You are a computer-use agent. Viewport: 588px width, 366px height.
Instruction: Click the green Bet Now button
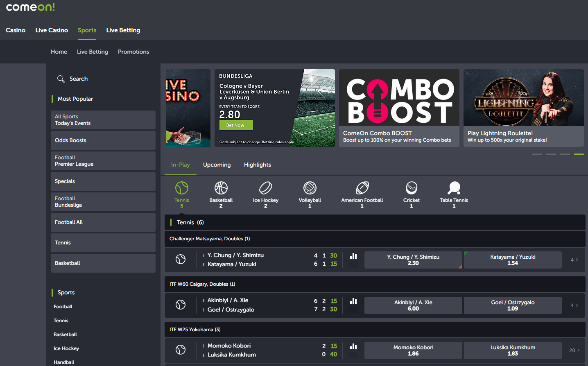click(236, 125)
